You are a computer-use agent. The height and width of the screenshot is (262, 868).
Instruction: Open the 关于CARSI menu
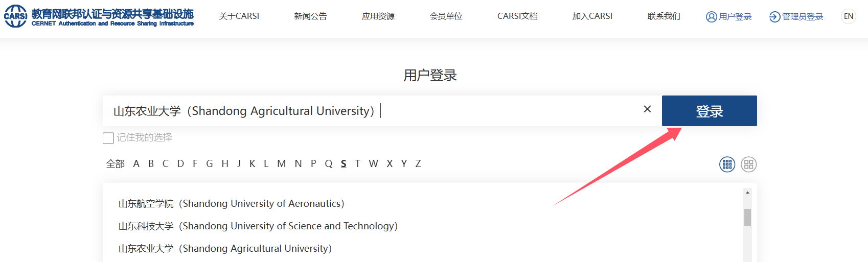(x=239, y=16)
